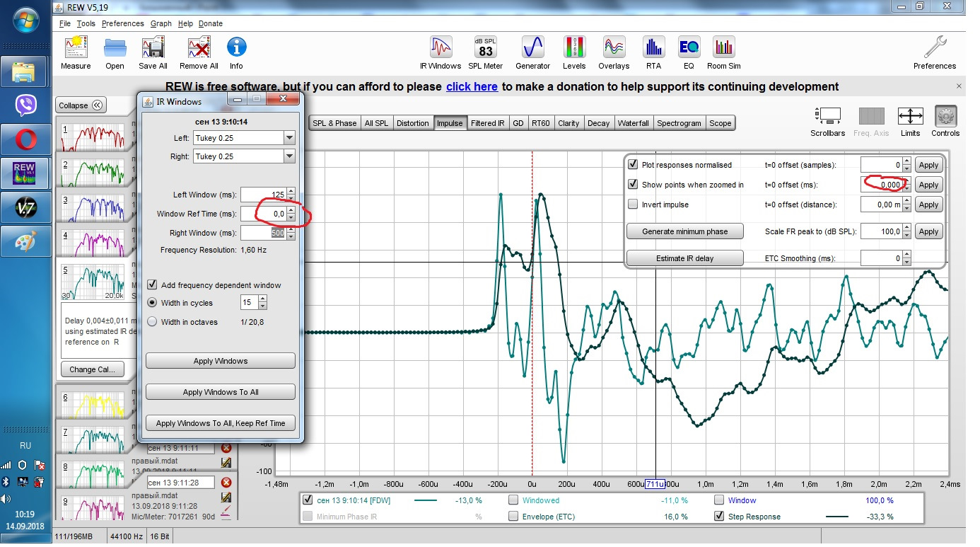Image resolution: width=980 pixels, height=547 pixels.
Task: Follow the 'click here' donation link
Action: click(x=472, y=86)
